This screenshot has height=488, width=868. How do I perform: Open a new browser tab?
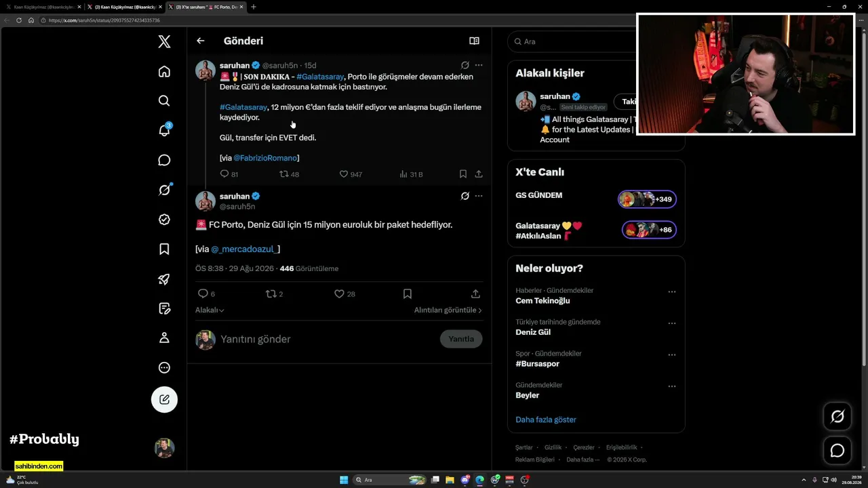(253, 7)
